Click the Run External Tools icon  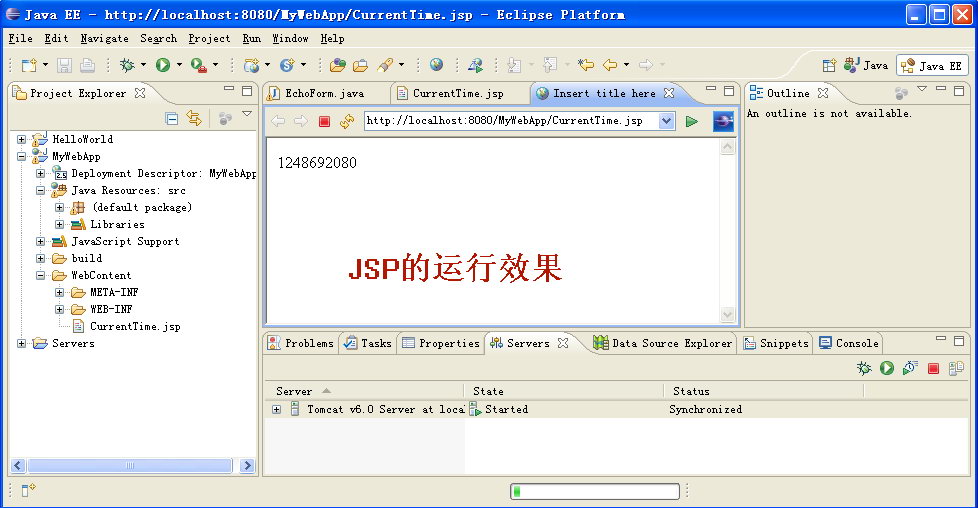[198, 65]
